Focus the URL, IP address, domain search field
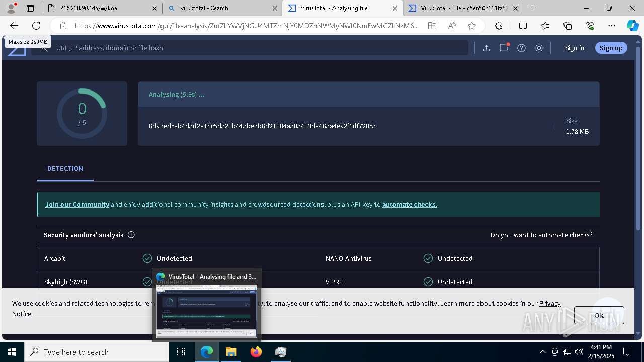Viewport: 644px width, 362px height. click(x=250, y=48)
